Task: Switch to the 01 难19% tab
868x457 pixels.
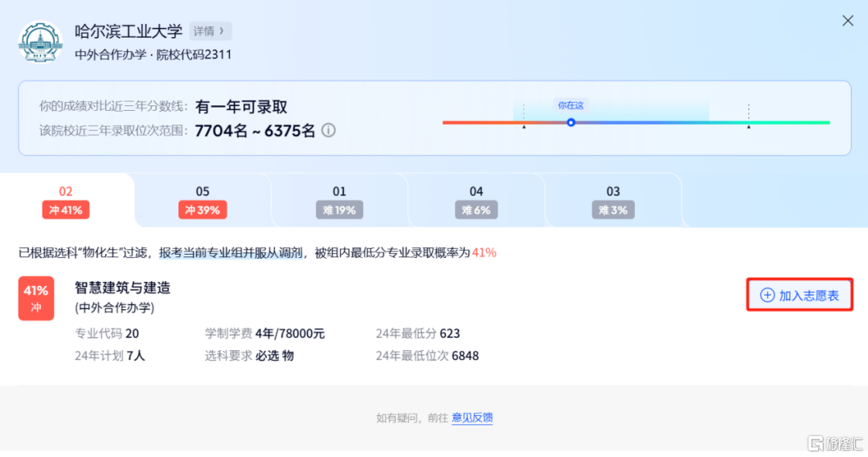Action: [x=339, y=202]
